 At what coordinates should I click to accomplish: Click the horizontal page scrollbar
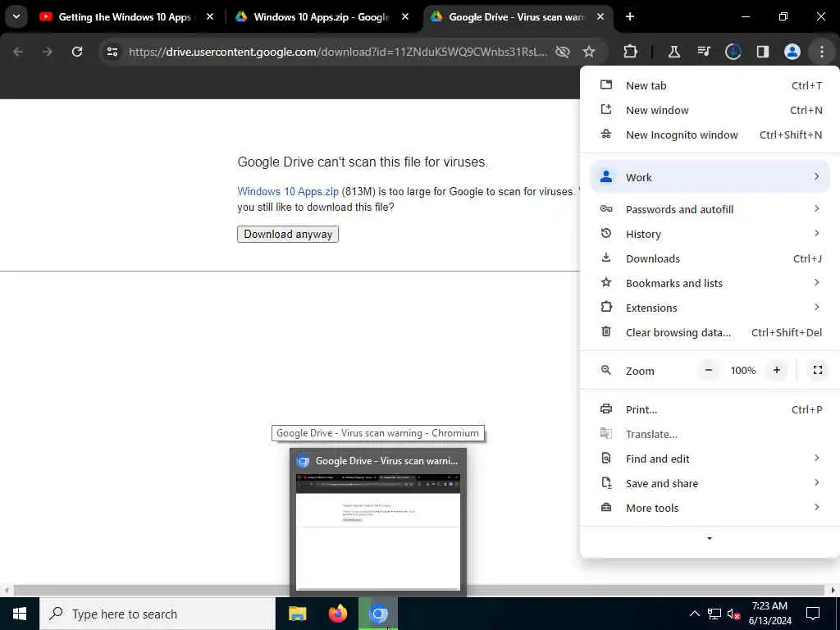tap(419, 591)
